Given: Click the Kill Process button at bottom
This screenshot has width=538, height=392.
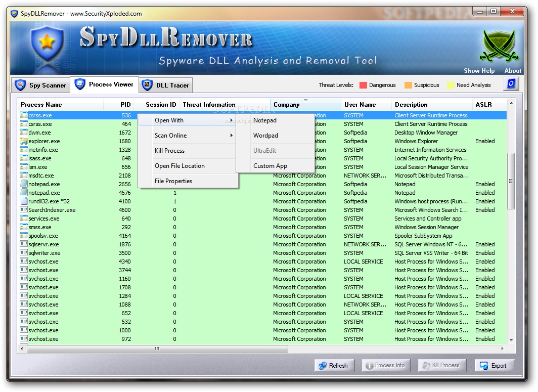Looking at the screenshot, I should [x=442, y=366].
